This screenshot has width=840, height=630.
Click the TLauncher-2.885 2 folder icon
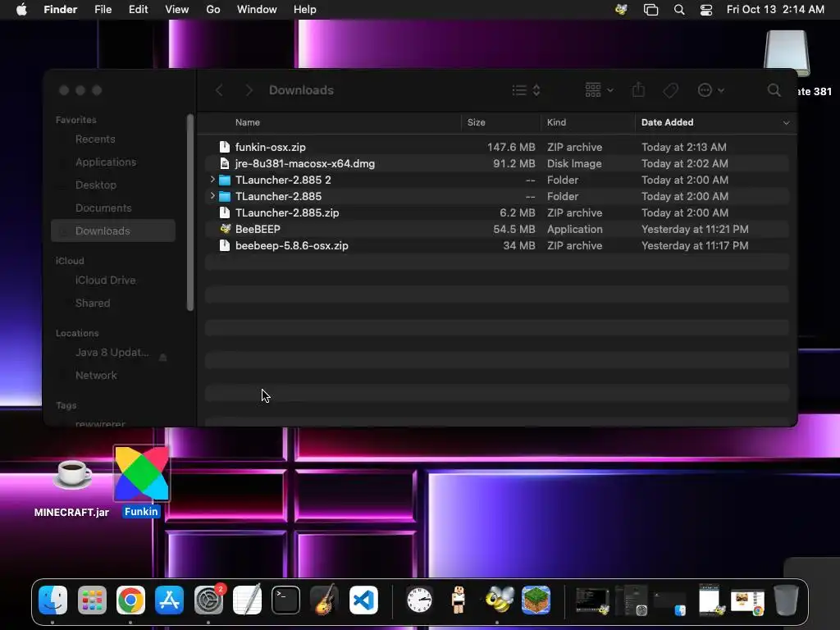(225, 180)
